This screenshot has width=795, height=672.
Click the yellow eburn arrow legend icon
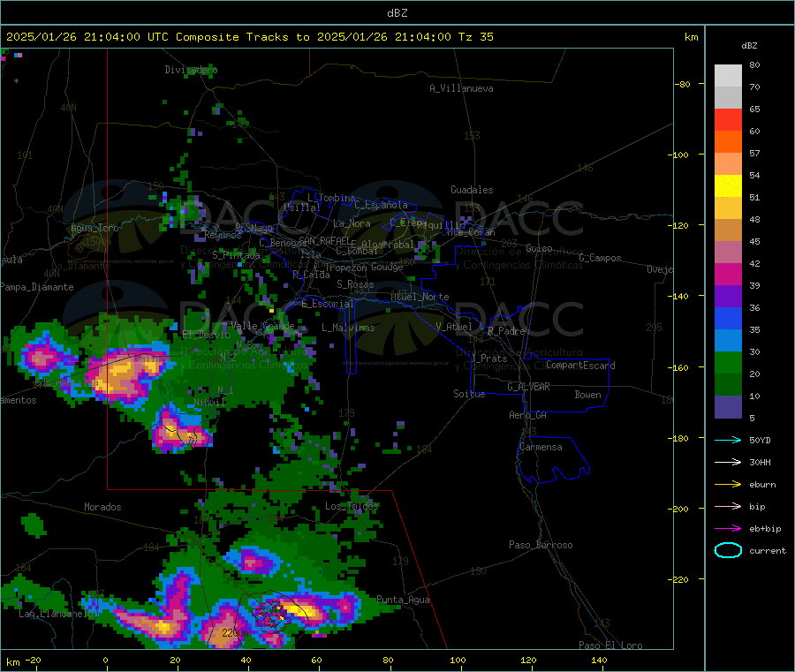(728, 484)
